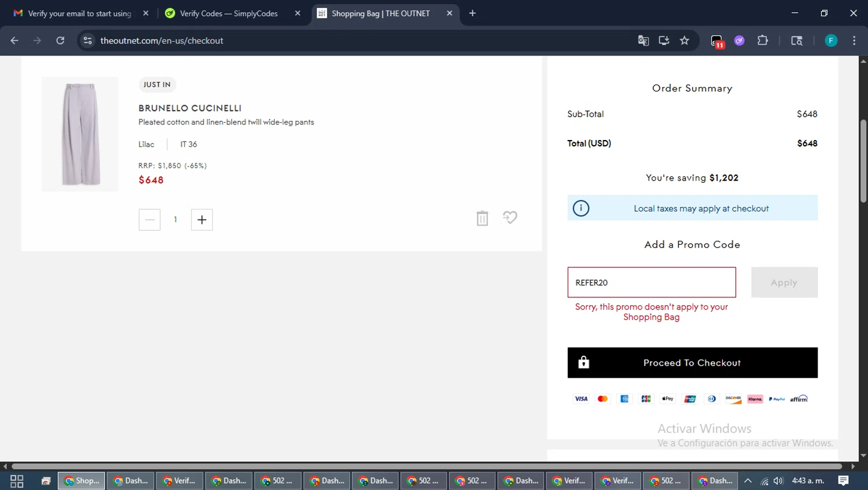Reload the current page
The width and height of the screenshot is (868, 490).
(60, 40)
